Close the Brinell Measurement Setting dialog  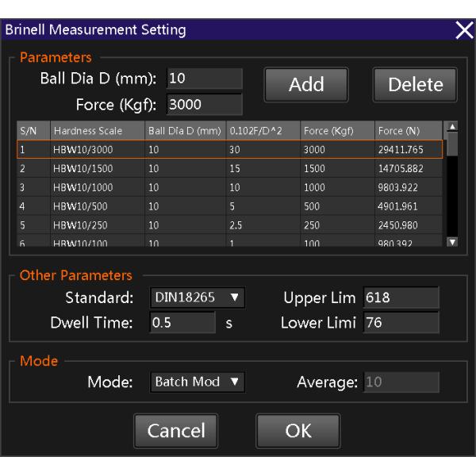[x=464, y=31]
